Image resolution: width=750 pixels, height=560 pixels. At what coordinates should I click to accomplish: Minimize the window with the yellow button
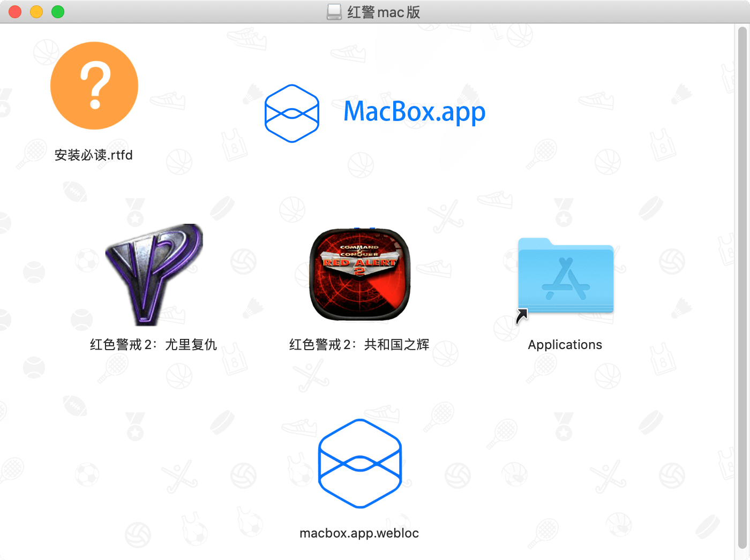[36, 12]
